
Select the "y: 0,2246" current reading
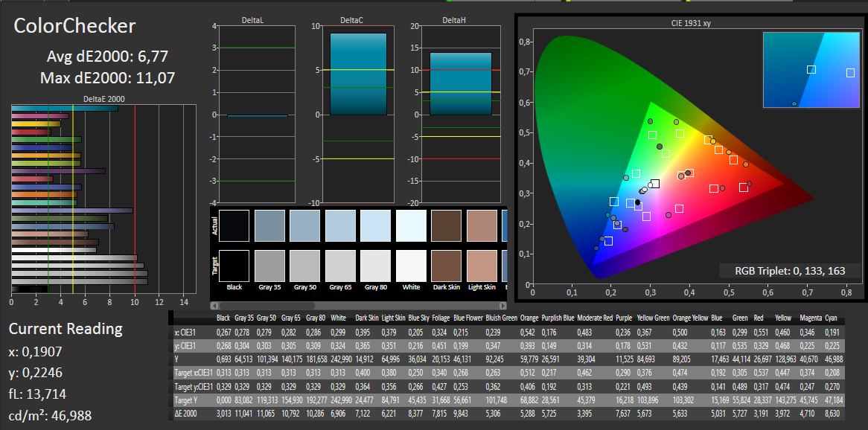[36, 373]
